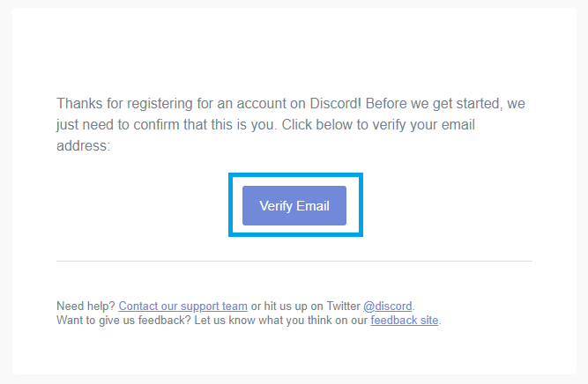Click the "or hit us up on" text
The width and height of the screenshot is (588, 384).
(x=287, y=306)
